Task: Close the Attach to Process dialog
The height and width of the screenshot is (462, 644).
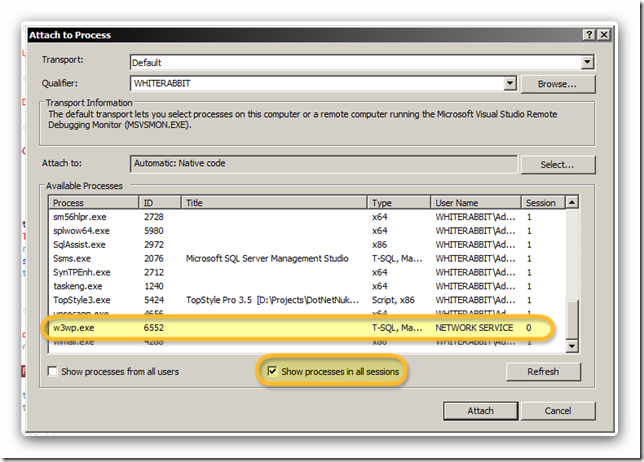Action: [604, 34]
